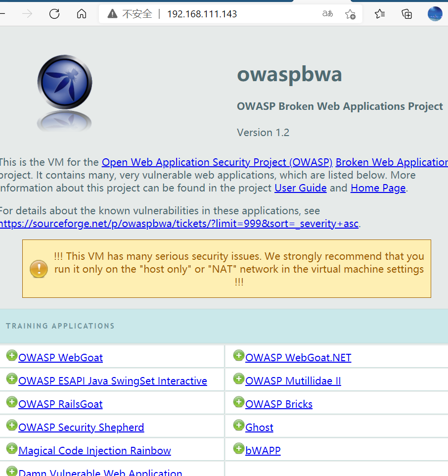Add this page to favorites star icon
The image size is (448, 476).
(350, 14)
